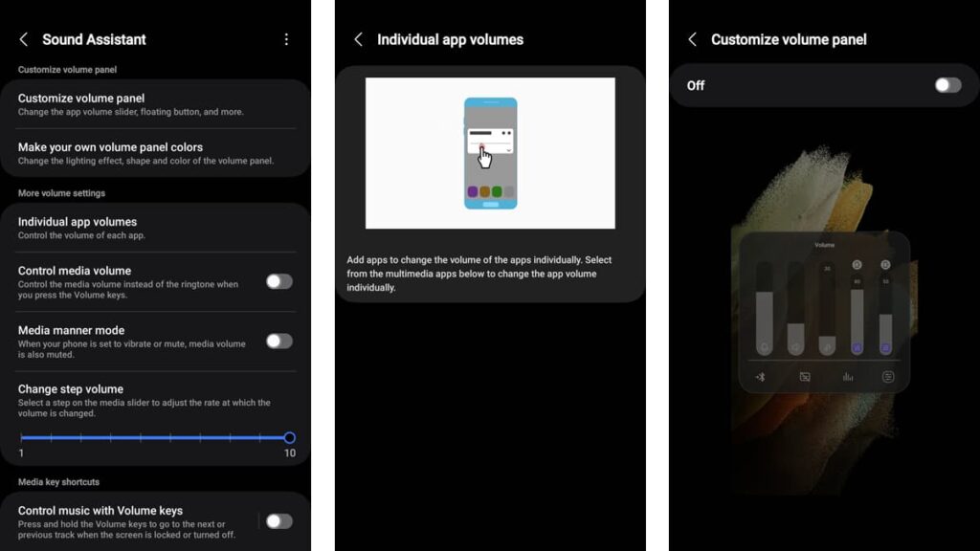Viewport: 980px width, 551px height.
Task: Tap back arrow on Customize volume panel
Action: pos(693,39)
